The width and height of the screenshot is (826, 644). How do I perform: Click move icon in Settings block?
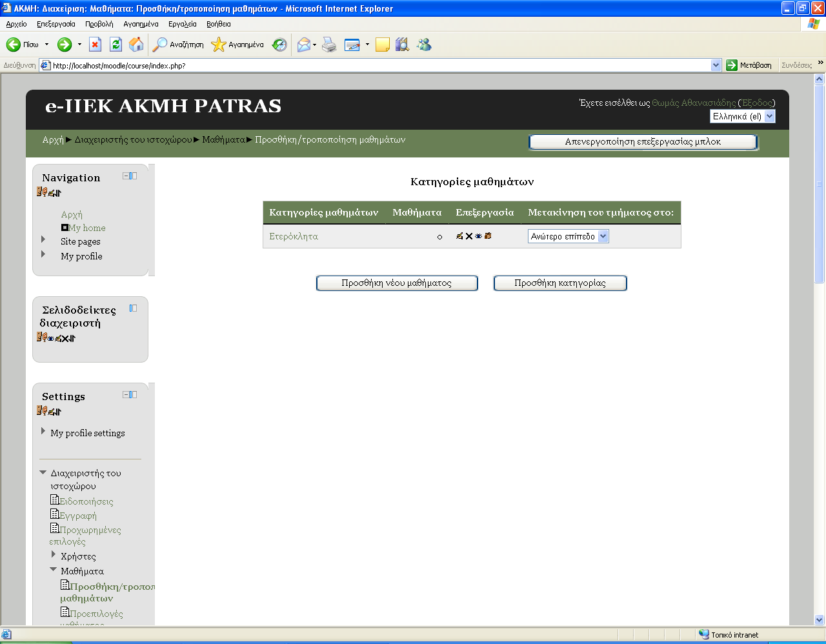tap(58, 412)
